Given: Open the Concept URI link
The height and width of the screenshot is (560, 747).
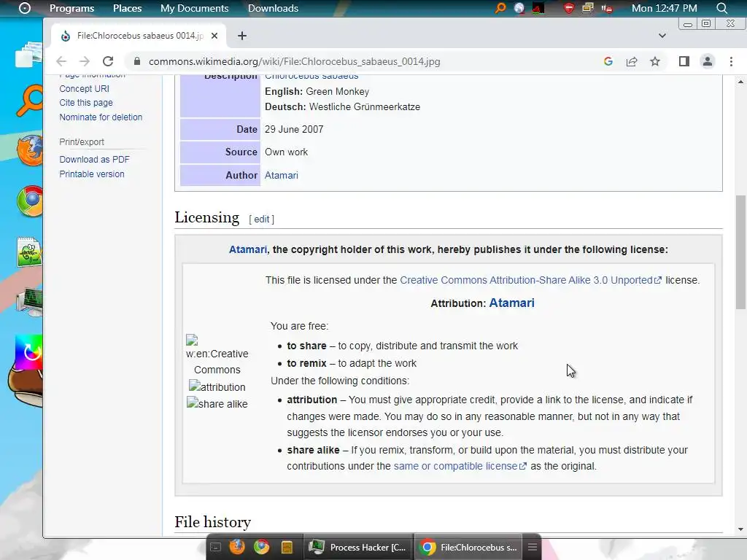Looking at the screenshot, I should 85,88.
